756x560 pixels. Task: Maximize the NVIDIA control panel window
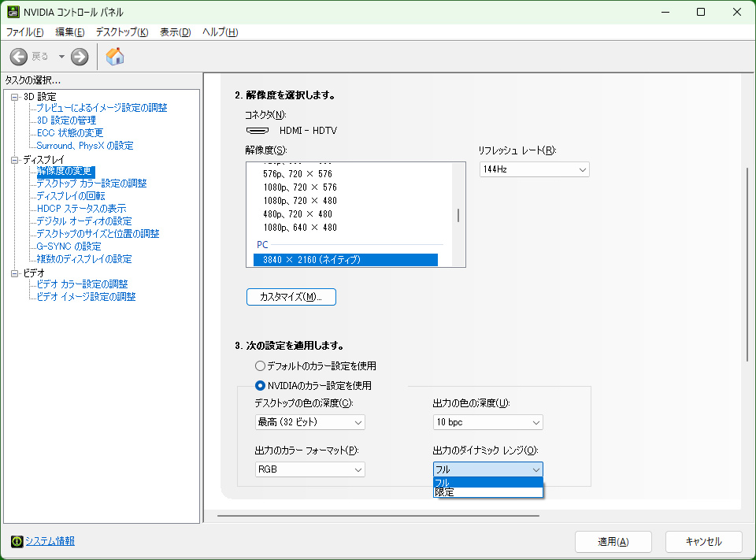[x=701, y=12]
